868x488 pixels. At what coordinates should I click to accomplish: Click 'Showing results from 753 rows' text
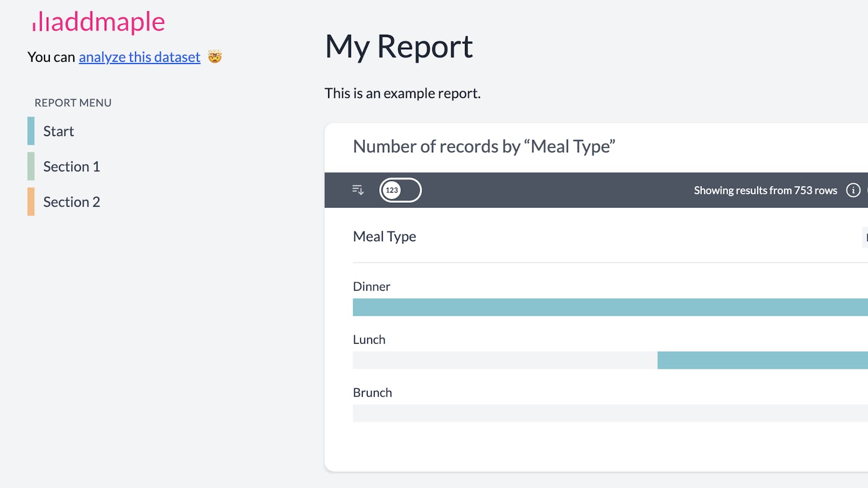coord(765,190)
